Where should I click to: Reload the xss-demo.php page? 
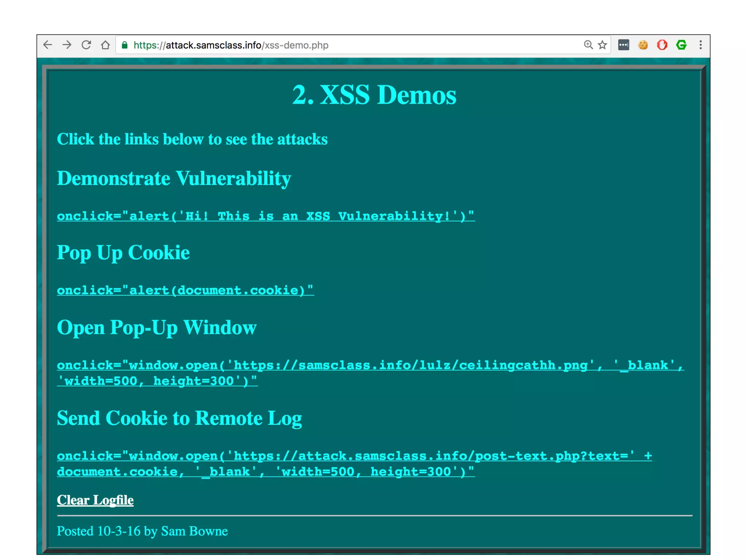86,45
